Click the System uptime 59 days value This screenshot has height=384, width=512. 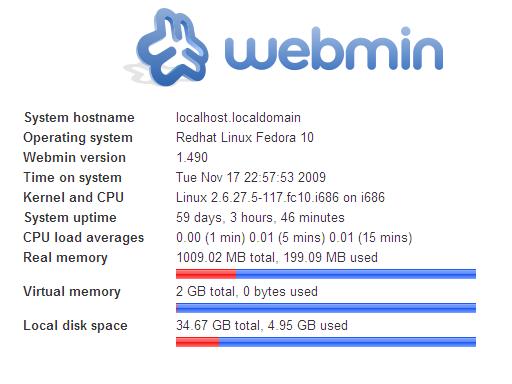tap(260, 218)
